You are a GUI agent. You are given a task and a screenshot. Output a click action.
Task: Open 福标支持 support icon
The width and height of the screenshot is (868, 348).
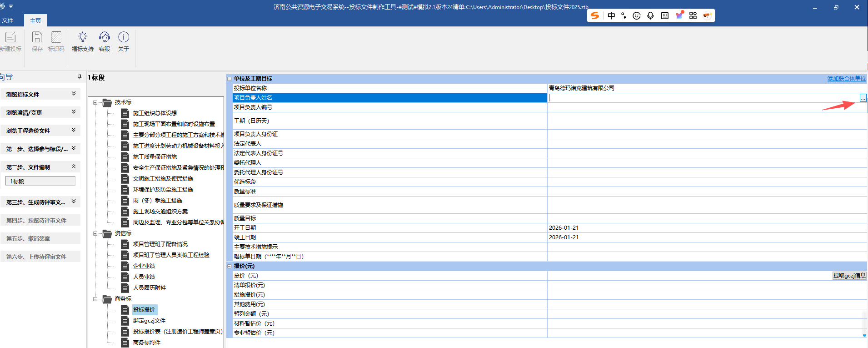[82, 37]
